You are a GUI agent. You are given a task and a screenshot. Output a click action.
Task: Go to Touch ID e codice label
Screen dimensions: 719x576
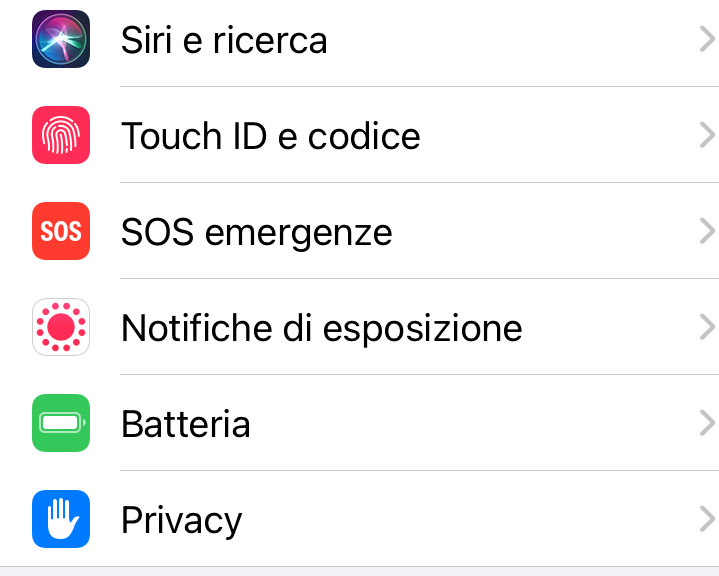coord(270,136)
